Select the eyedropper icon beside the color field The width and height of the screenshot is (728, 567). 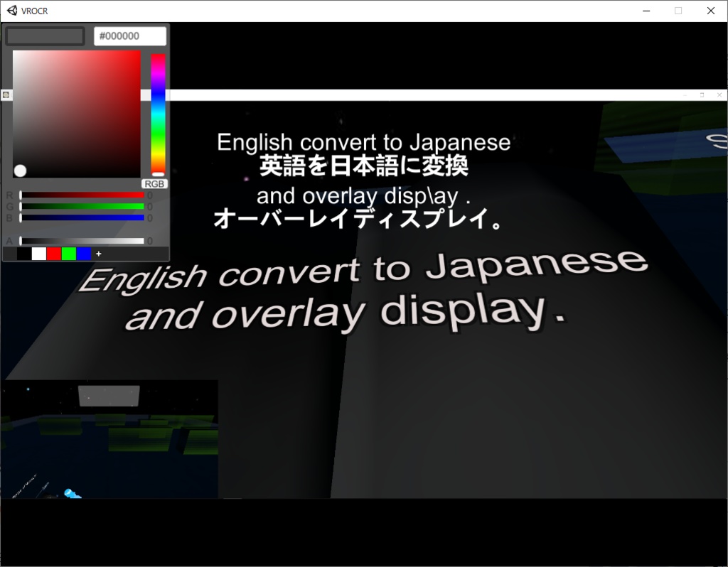[x=6, y=94]
